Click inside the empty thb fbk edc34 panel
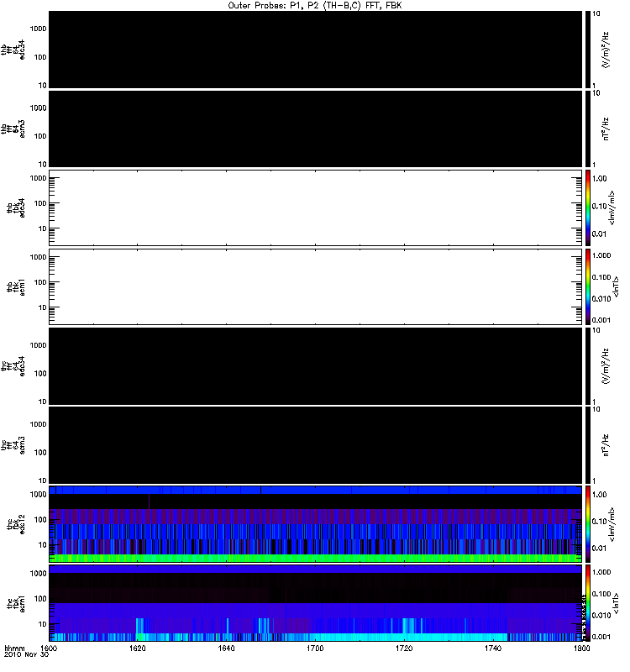The height and width of the screenshot is (672, 630). click(315, 207)
